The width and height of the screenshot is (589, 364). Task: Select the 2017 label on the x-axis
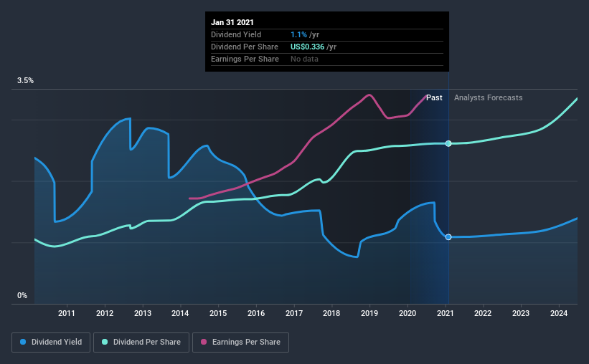pyautogui.click(x=294, y=313)
